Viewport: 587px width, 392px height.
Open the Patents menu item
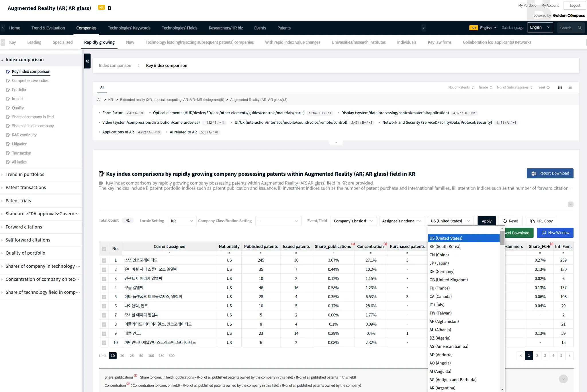pos(284,28)
